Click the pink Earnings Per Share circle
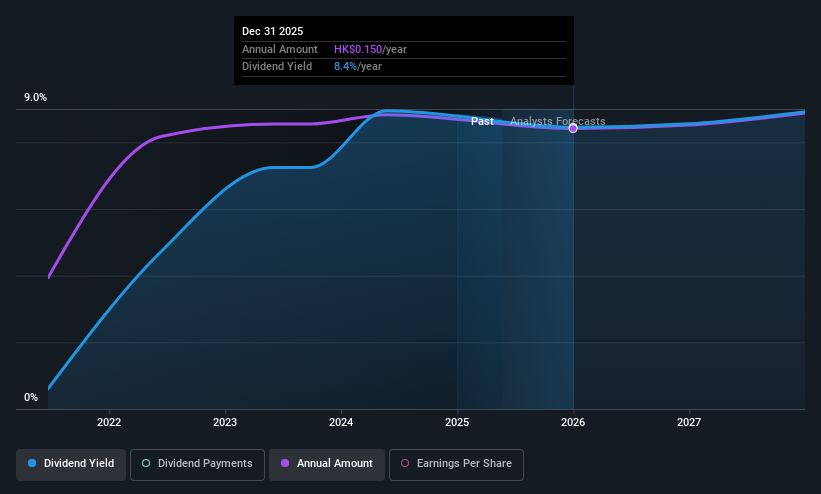821x494 pixels. 405,463
